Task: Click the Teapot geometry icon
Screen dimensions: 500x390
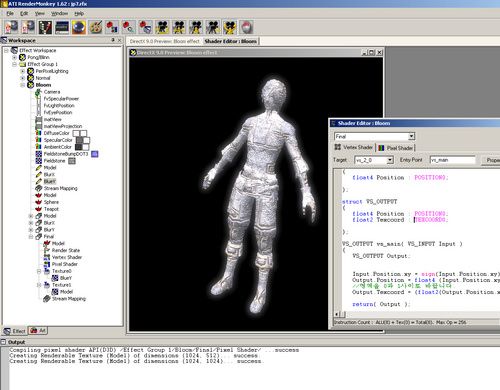Action: 38,209
